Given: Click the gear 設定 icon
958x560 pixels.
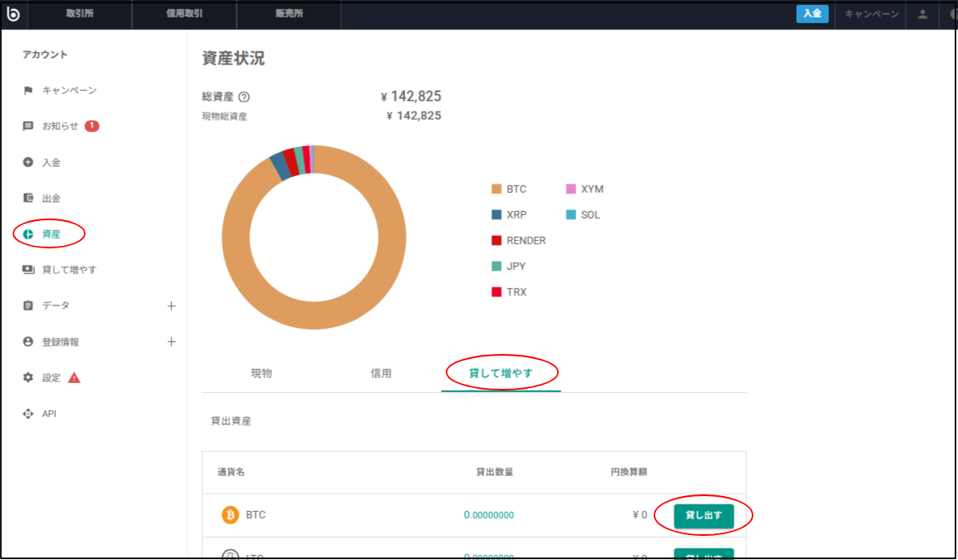Looking at the screenshot, I should [27, 378].
